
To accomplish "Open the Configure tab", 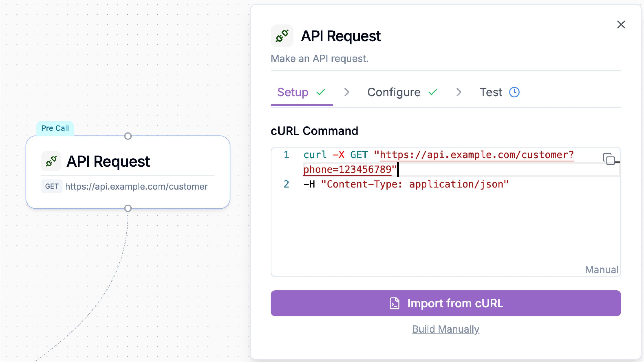I will click(394, 92).
